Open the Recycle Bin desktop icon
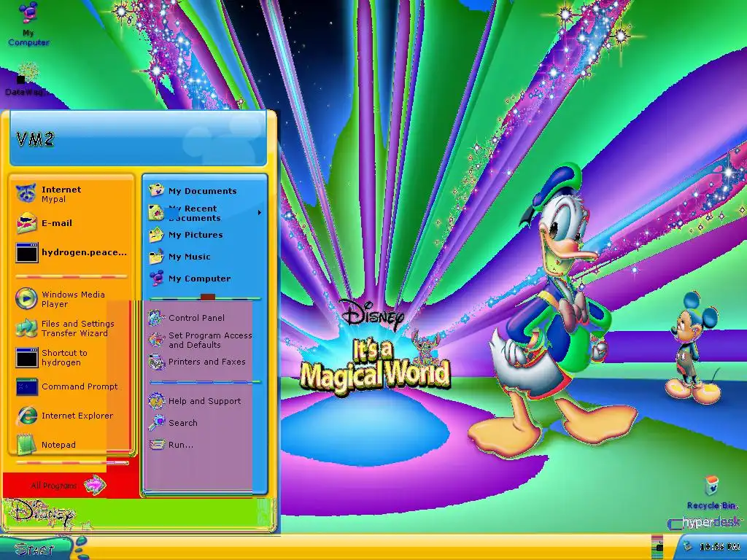Screen dimensions: 747x560 [712, 492]
